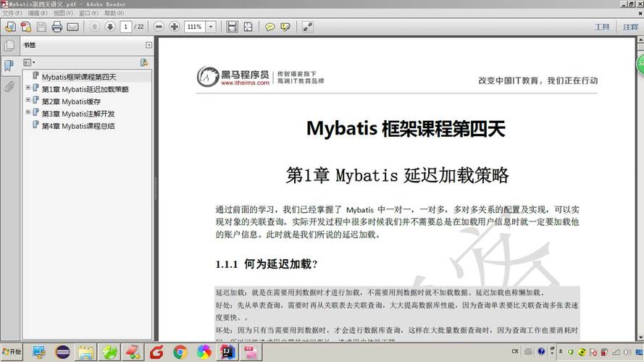Viewport: 644px width, 362px height.
Task: Open the 文件 menu
Action: pyautogui.click(x=12, y=13)
